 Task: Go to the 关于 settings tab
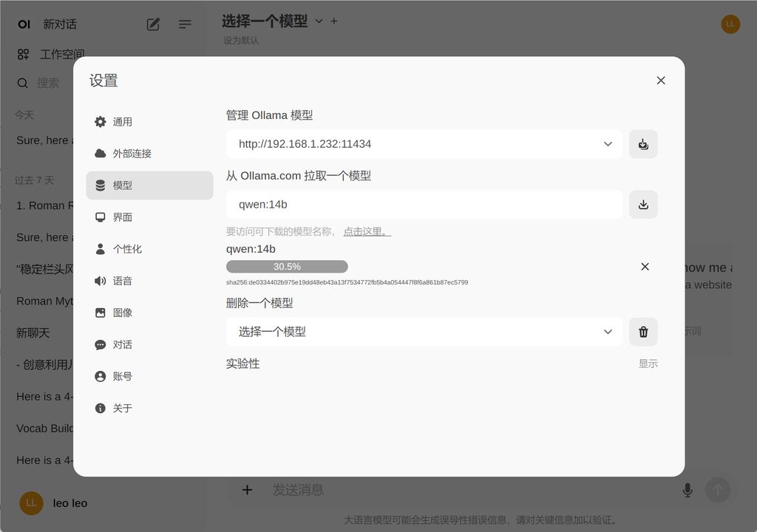point(123,408)
